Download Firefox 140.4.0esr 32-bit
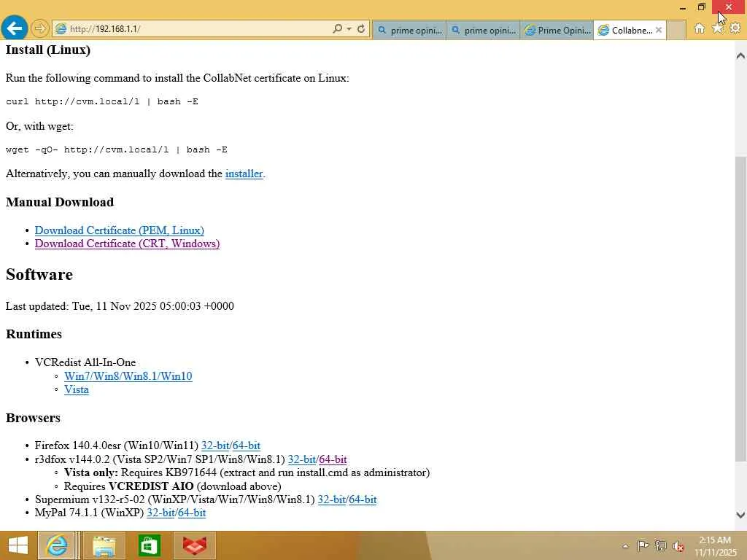This screenshot has height=560, width=747. click(215, 446)
